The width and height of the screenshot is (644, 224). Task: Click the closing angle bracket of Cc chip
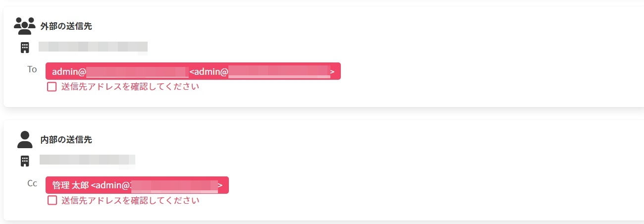[x=220, y=185]
